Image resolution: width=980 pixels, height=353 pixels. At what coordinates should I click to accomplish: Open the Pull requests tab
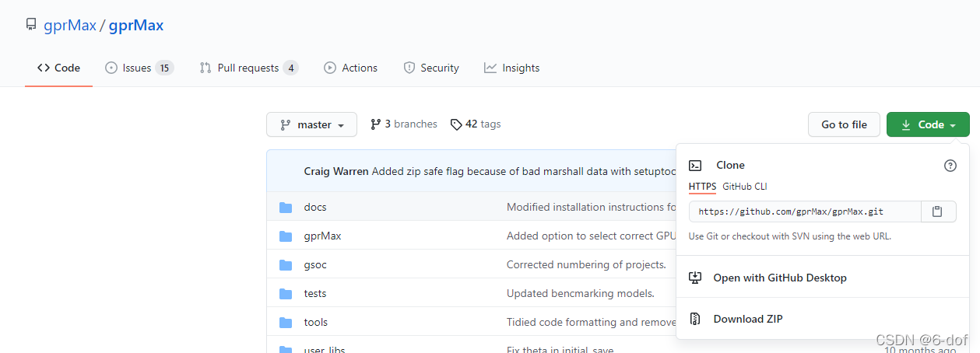click(x=249, y=68)
